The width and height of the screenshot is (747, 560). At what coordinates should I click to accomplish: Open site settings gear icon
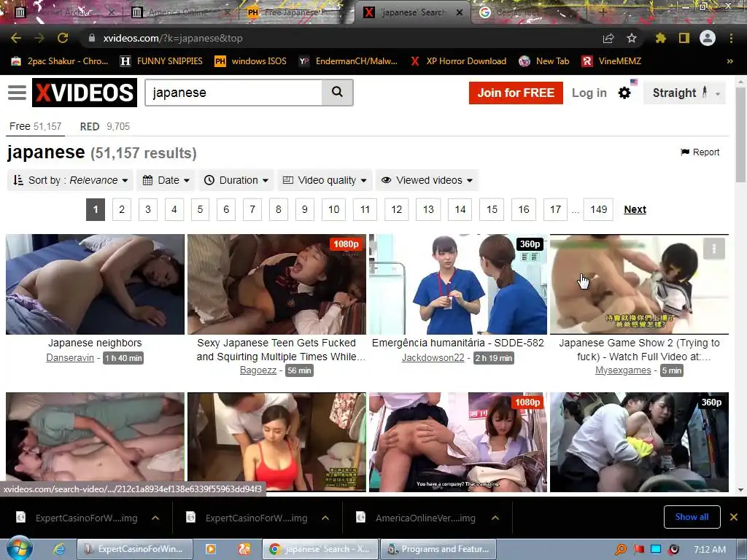point(624,93)
